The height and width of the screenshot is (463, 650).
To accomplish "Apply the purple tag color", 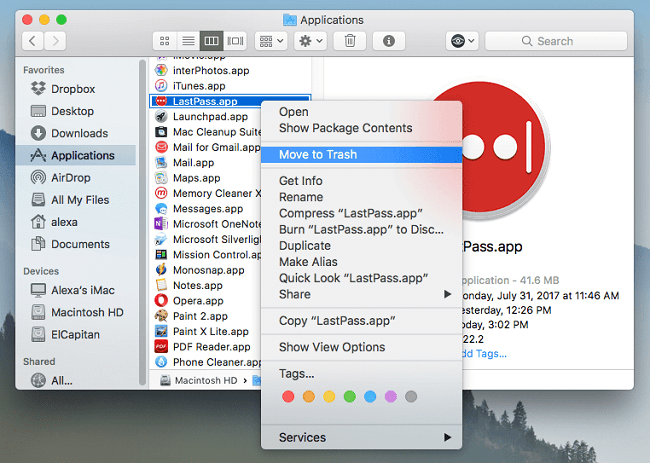I will (390, 397).
